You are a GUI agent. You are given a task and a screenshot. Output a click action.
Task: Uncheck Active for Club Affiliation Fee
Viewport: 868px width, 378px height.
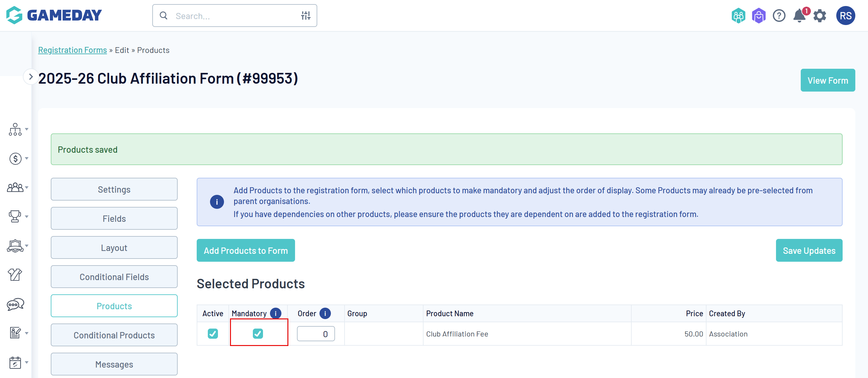(x=213, y=334)
